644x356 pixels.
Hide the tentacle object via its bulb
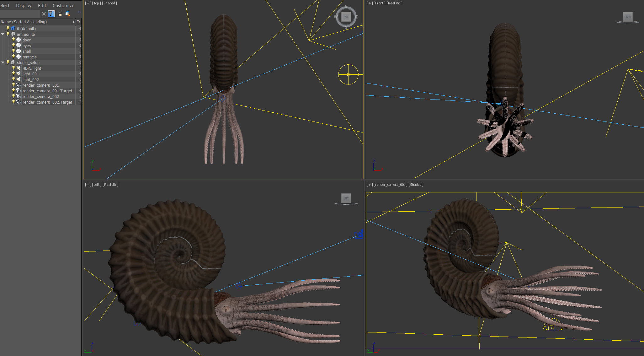(x=13, y=57)
